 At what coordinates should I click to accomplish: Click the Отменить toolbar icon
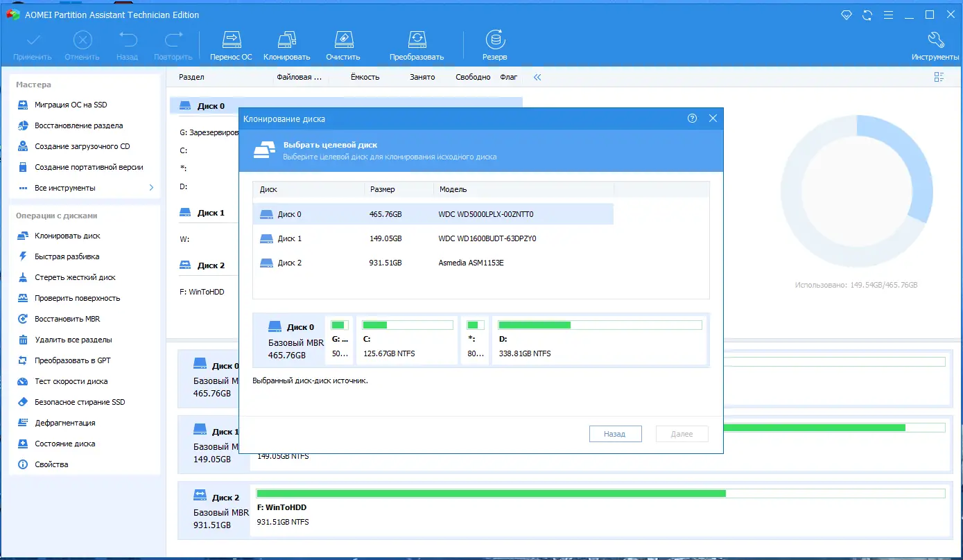[x=83, y=40]
